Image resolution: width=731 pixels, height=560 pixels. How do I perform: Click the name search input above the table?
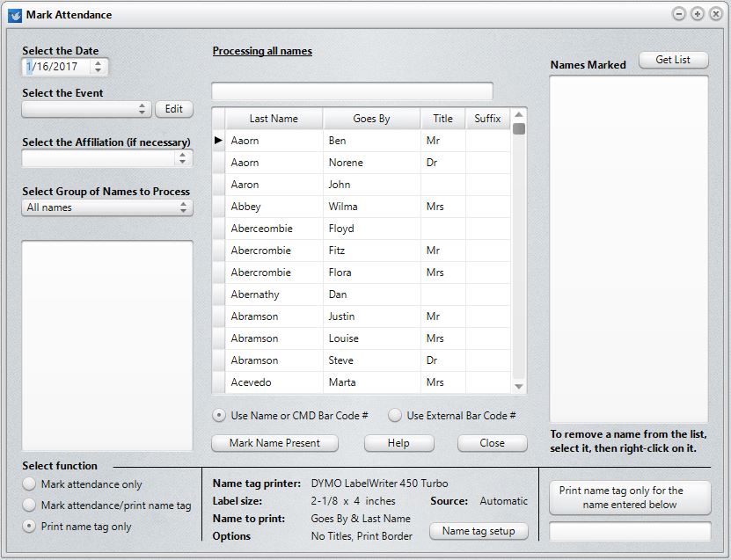(352, 91)
